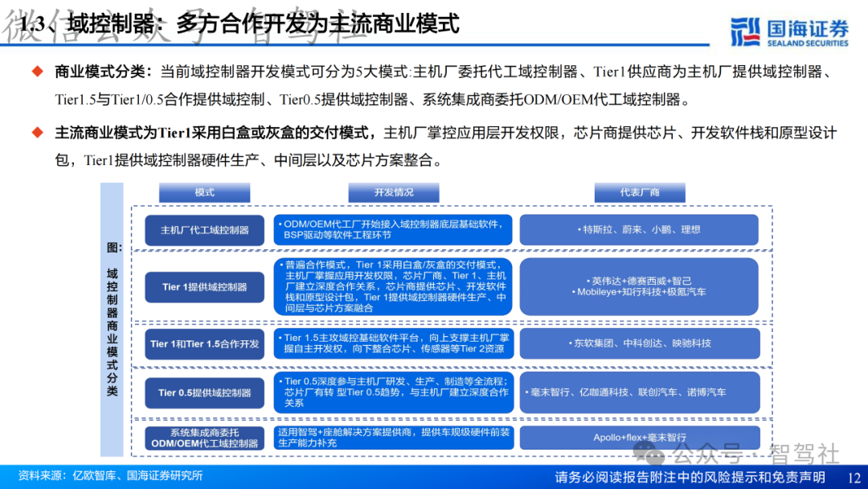Select the Tier 1提供域控制器 box
The image size is (868, 489).
pos(203,286)
